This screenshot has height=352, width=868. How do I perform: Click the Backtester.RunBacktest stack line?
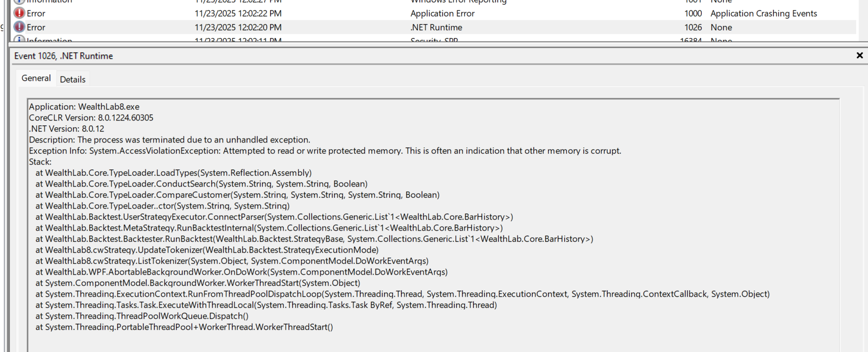pos(314,239)
